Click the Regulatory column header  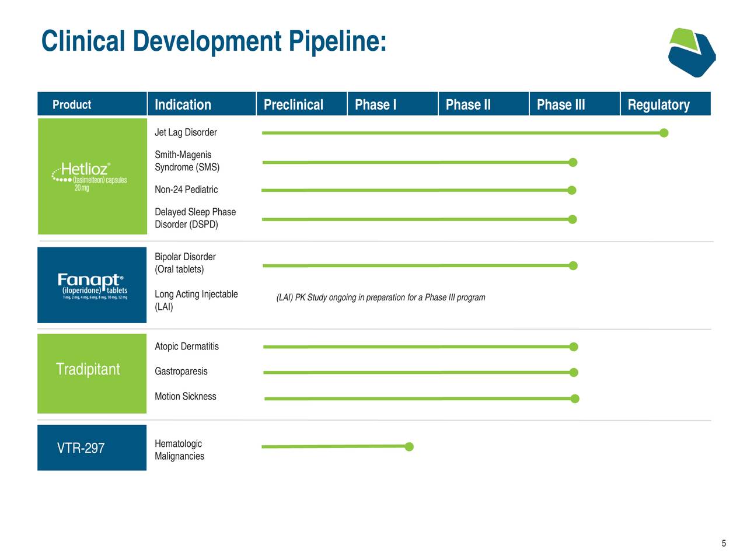coord(665,104)
